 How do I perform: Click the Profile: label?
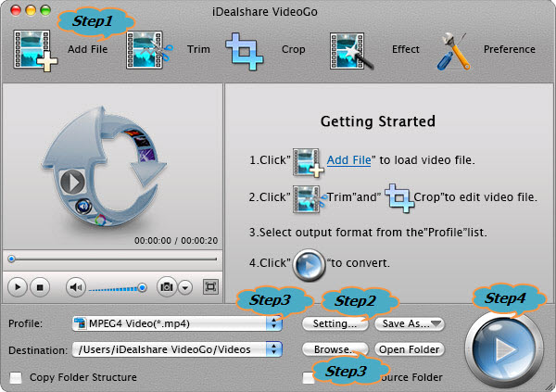[25, 324]
